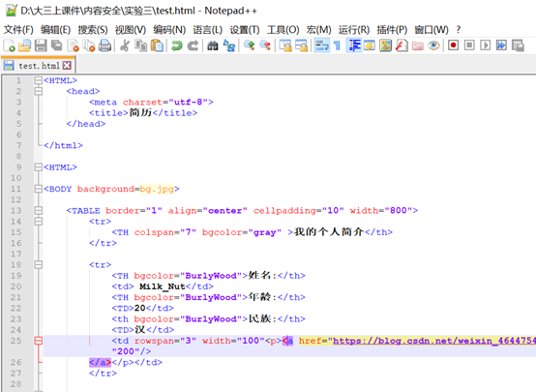Click the Cut scissors icon
536x392 pixels.
pyautogui.click(x=125, y=45)
